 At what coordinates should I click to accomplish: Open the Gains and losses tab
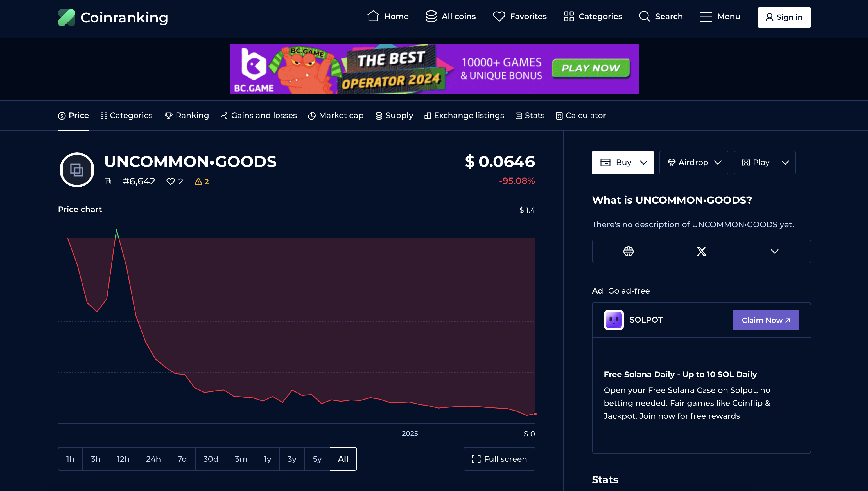(x=259, y=115)
